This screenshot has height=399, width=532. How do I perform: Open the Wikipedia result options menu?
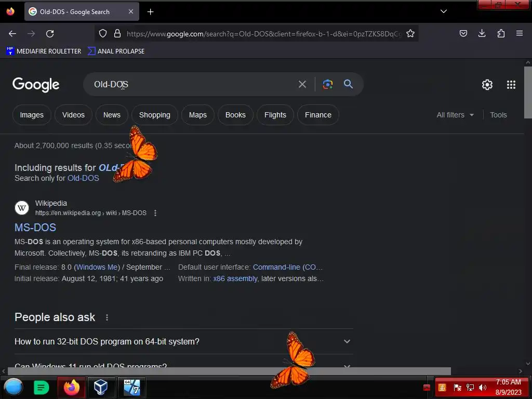tap(155, 213)
